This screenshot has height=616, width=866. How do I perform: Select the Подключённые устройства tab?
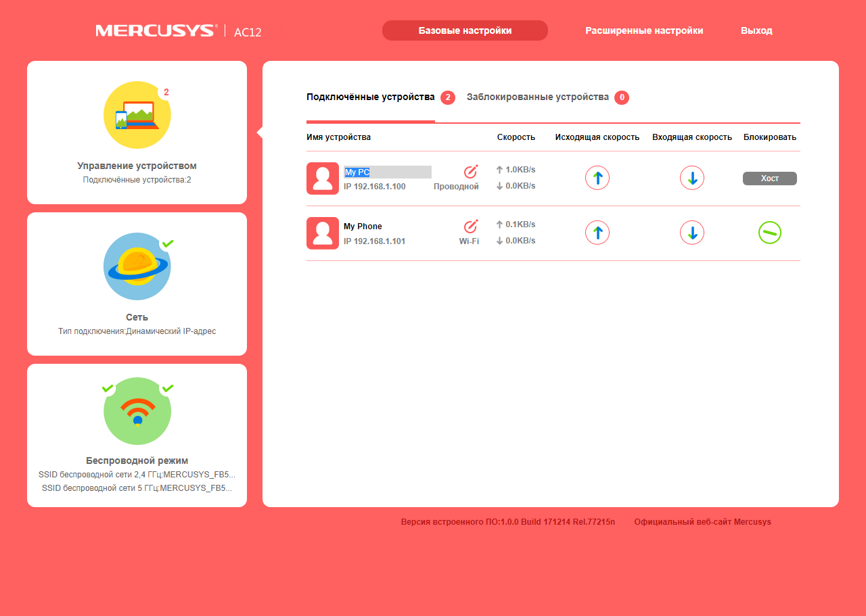371,97
